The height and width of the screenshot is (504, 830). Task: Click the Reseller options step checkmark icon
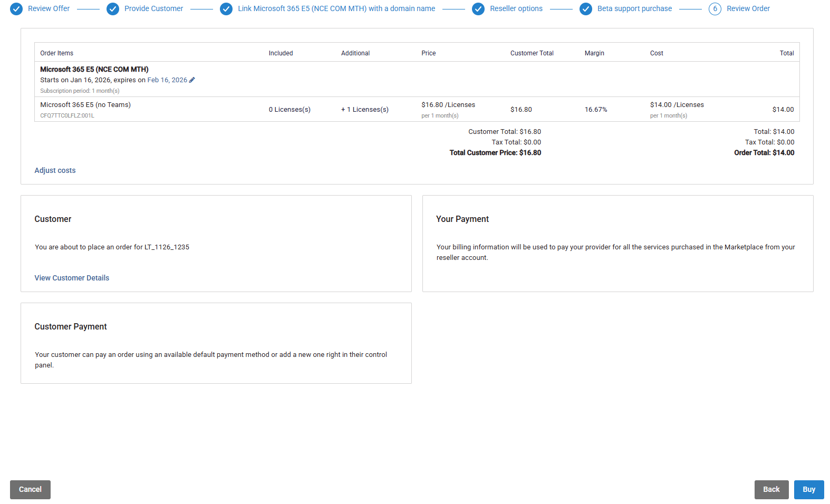coord(478,9)
